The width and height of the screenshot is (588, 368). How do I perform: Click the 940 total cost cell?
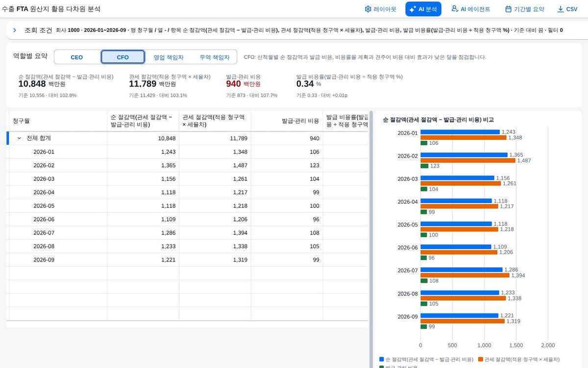click(287, 138)
